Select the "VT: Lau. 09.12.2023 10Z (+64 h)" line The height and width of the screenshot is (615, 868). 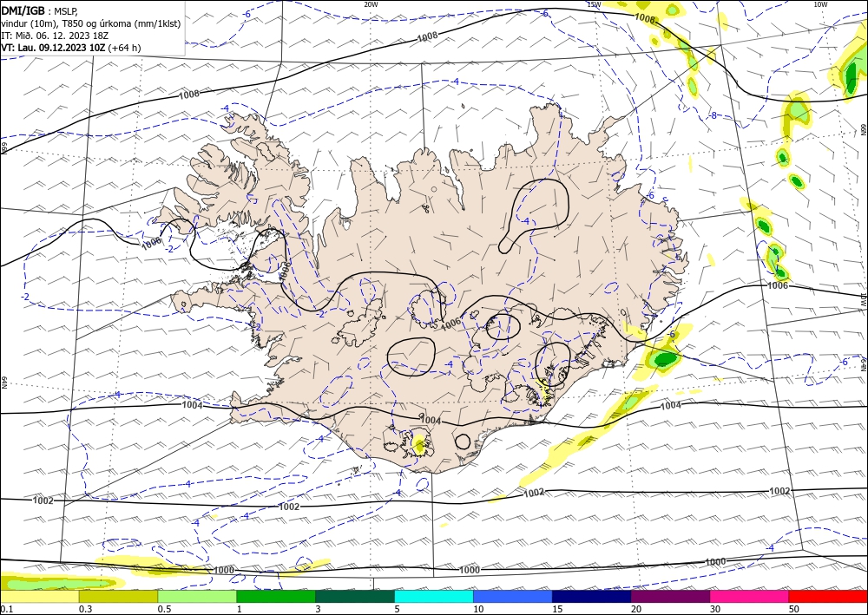pos(71,48)
